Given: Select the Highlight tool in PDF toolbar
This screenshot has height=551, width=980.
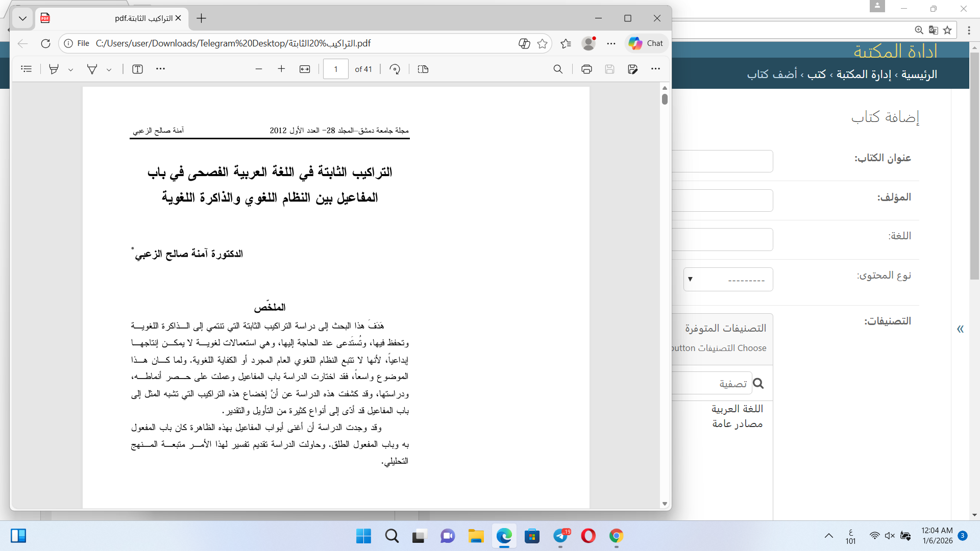Looking at the screenshot, I should coord(54,69).
